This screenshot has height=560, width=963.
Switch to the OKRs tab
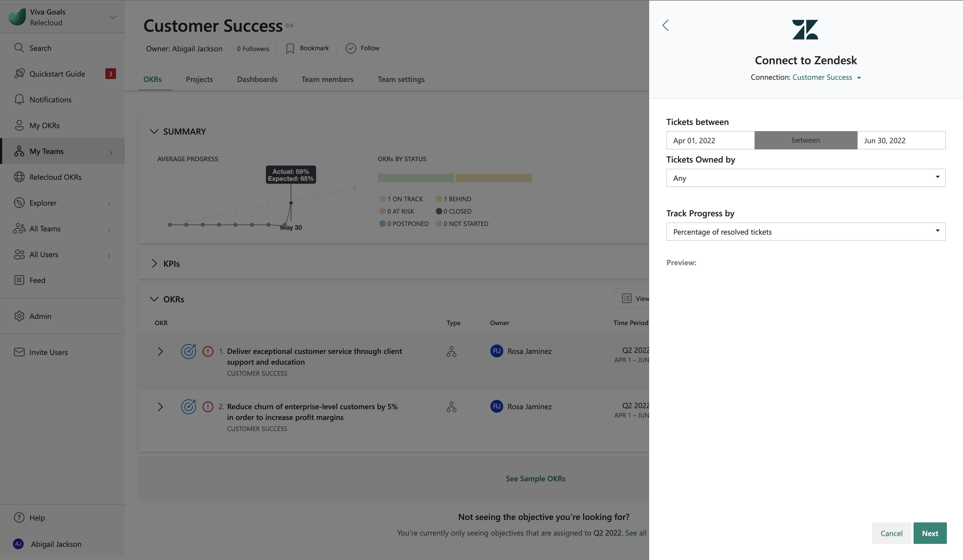[152, 79]
